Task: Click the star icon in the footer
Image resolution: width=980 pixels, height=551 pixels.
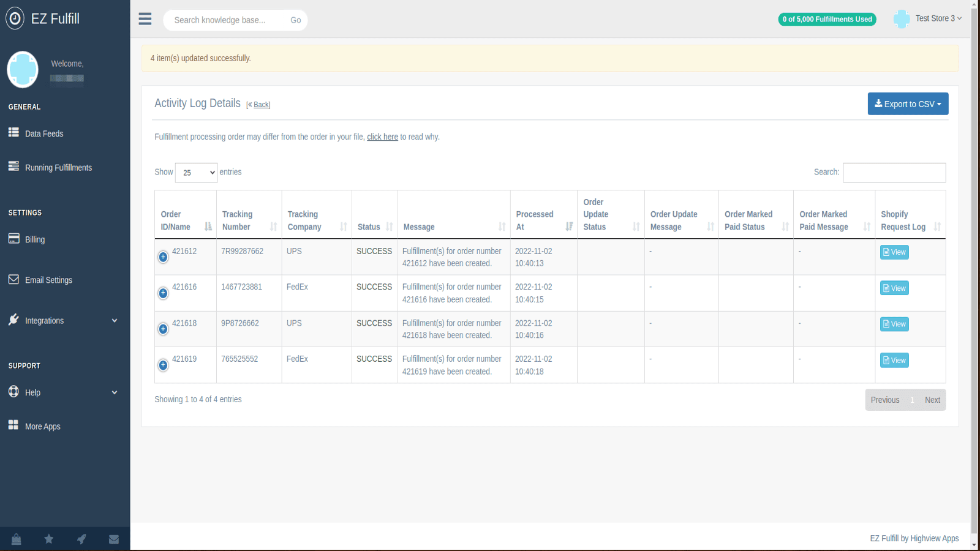Action: pyautogui.click(x=48, y=539)
